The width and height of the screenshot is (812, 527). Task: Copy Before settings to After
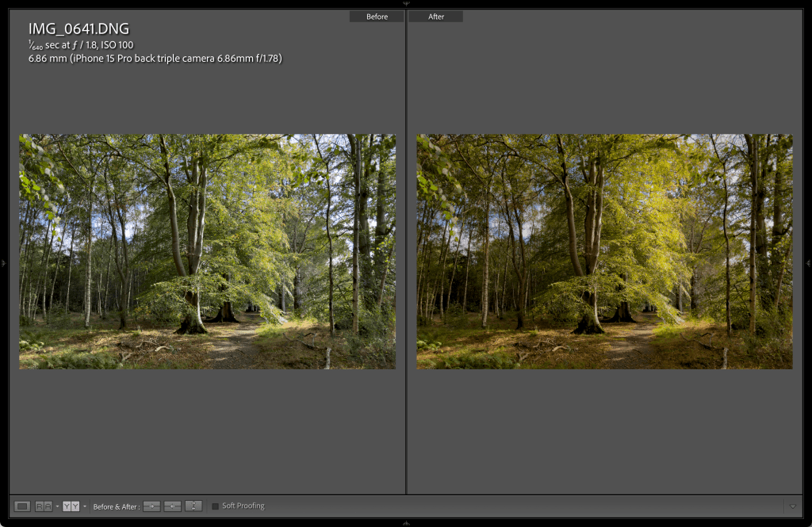tap(151, 506)
